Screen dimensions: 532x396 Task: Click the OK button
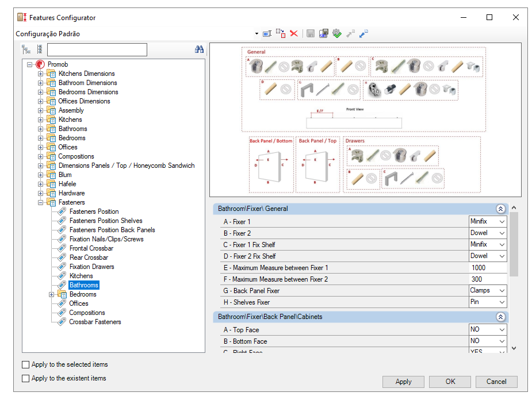click(x=450, y=382)
